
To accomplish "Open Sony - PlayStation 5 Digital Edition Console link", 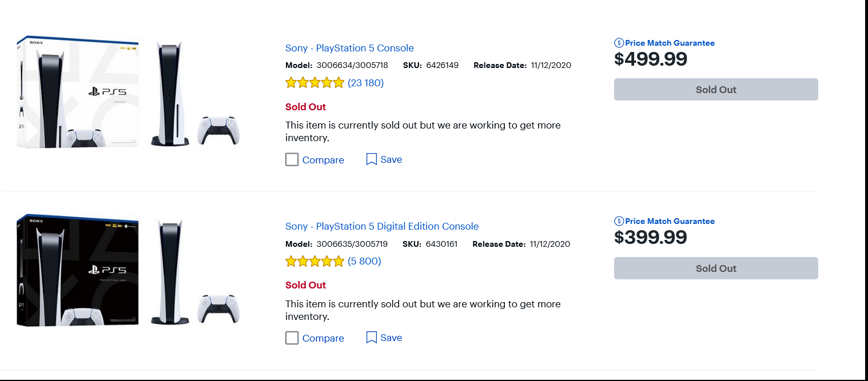I will [382, 226].
